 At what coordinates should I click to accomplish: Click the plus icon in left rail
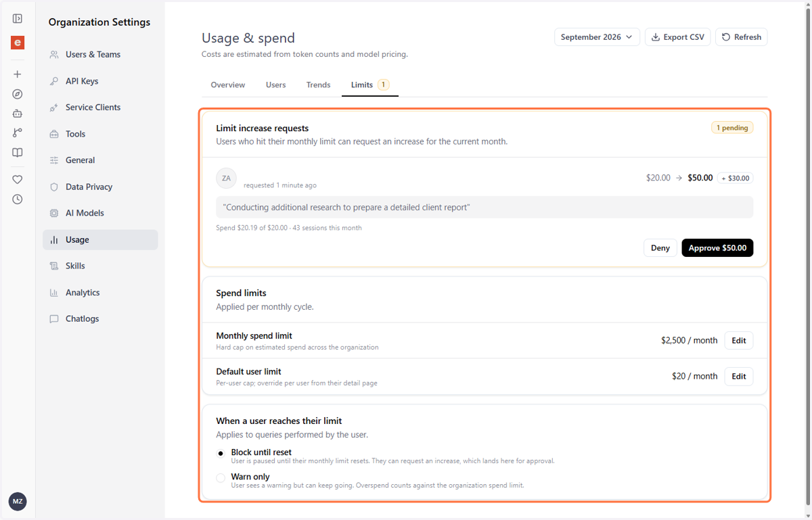[x=18, y=74]
